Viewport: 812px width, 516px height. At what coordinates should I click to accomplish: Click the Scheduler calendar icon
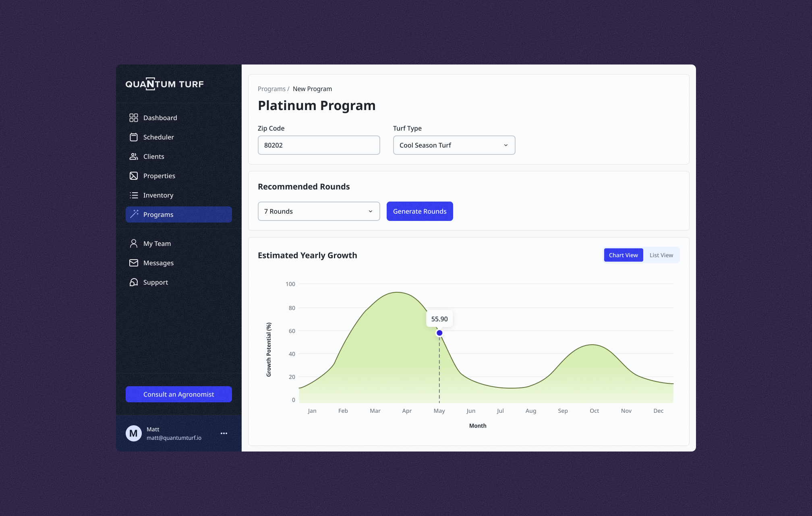134,137
